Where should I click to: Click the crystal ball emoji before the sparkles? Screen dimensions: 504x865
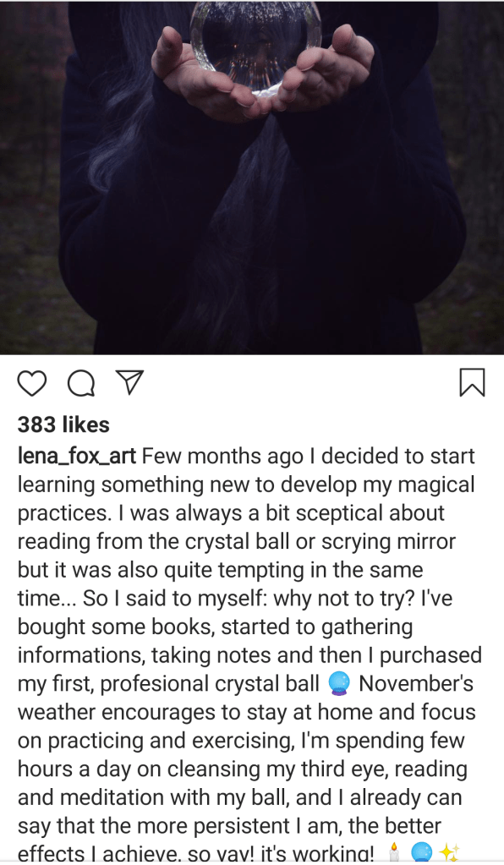[421, 853]
